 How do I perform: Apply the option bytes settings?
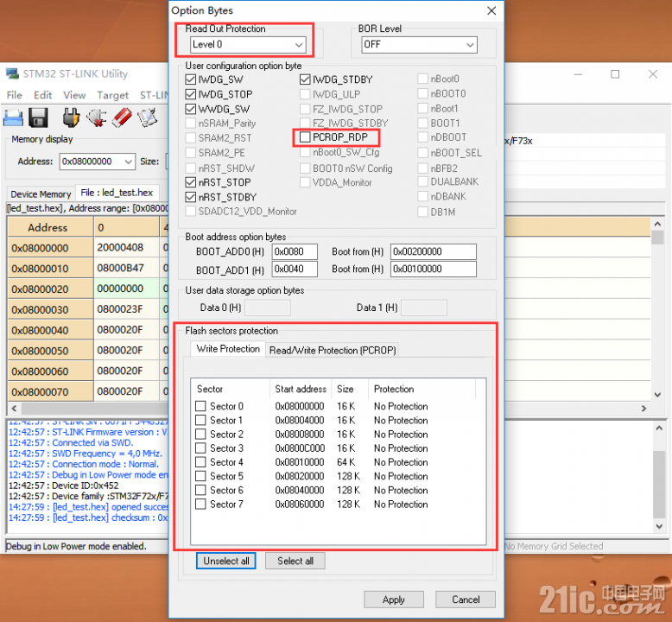click(394, 600)
